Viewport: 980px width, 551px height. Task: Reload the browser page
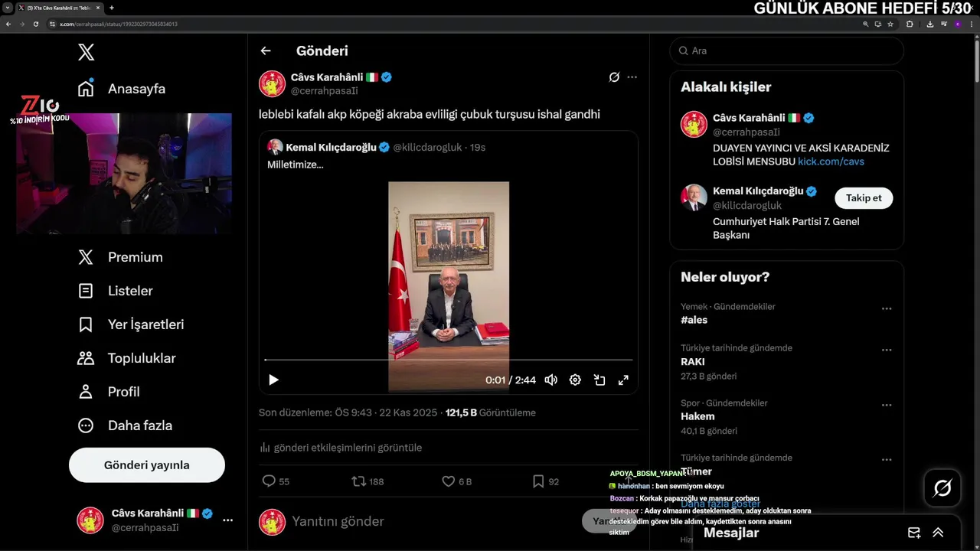[x=35, y=24]
